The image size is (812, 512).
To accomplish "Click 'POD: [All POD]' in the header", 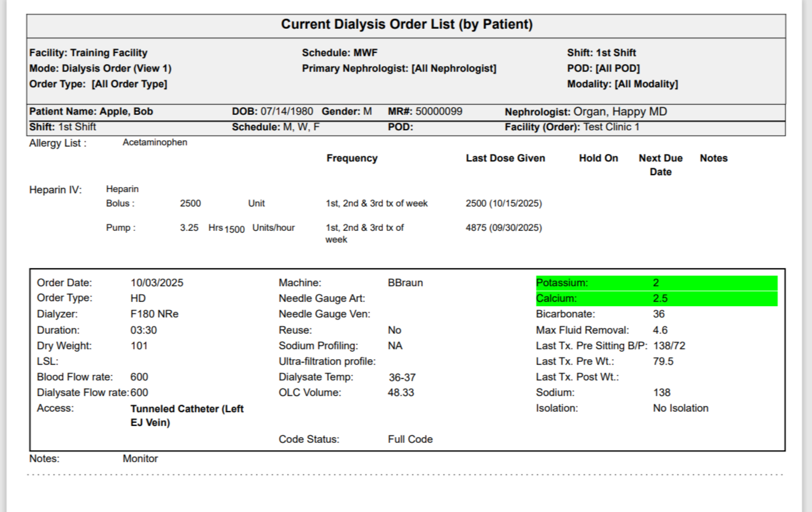I will [x=603, y=68].
